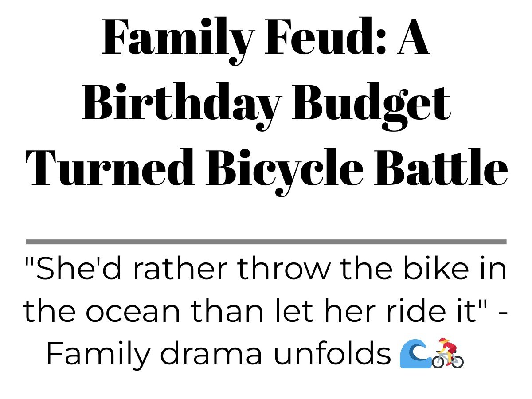Select "Turned" in the headline
The image size is (532, 399).
click(x=110, y=168)
